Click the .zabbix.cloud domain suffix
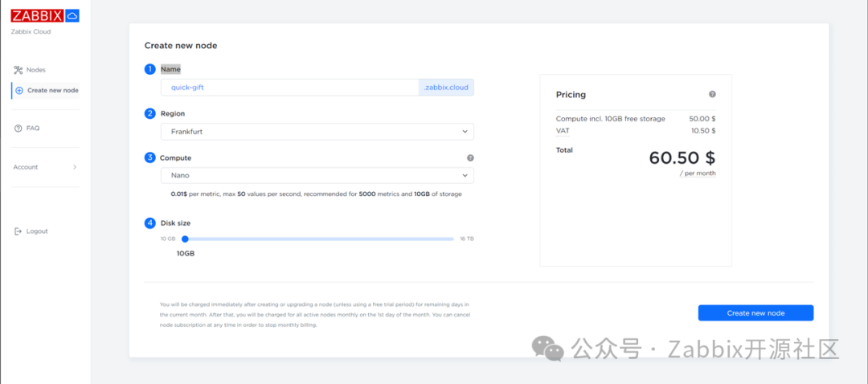This screenshot has height=384, width=868. [446, 88]
